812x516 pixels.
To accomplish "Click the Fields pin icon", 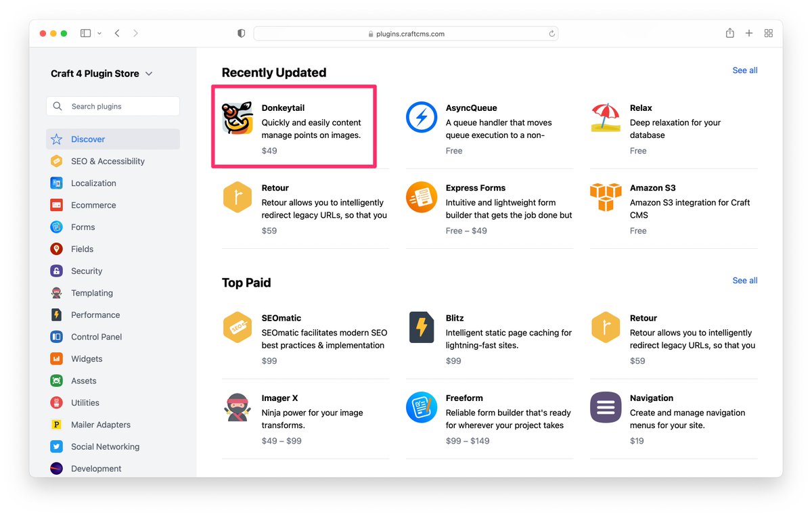I will pyautogui.click(x=57, y=249).
